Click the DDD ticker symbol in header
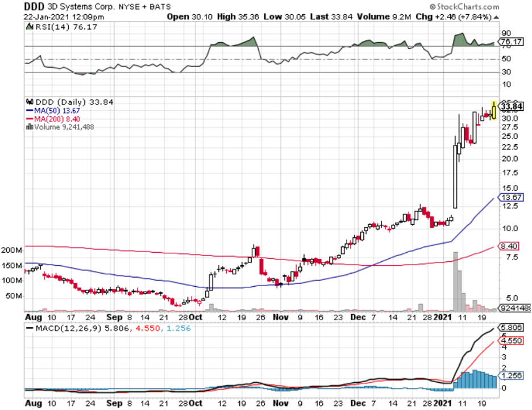Screen dimensions: 532x410 click(x=34, y=6)
